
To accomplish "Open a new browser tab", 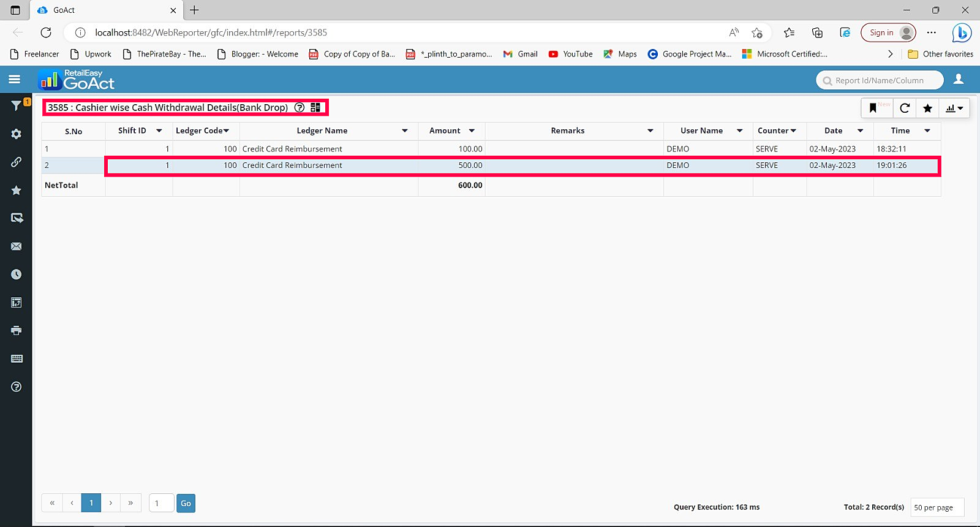I will (x=194, y=10).
